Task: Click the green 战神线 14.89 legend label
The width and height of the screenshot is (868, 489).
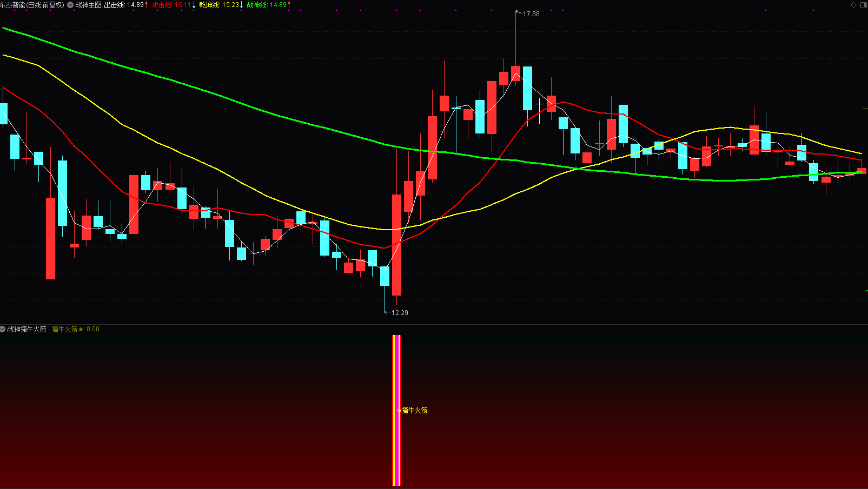Action: pyautogui.click(x=268, y=5)
